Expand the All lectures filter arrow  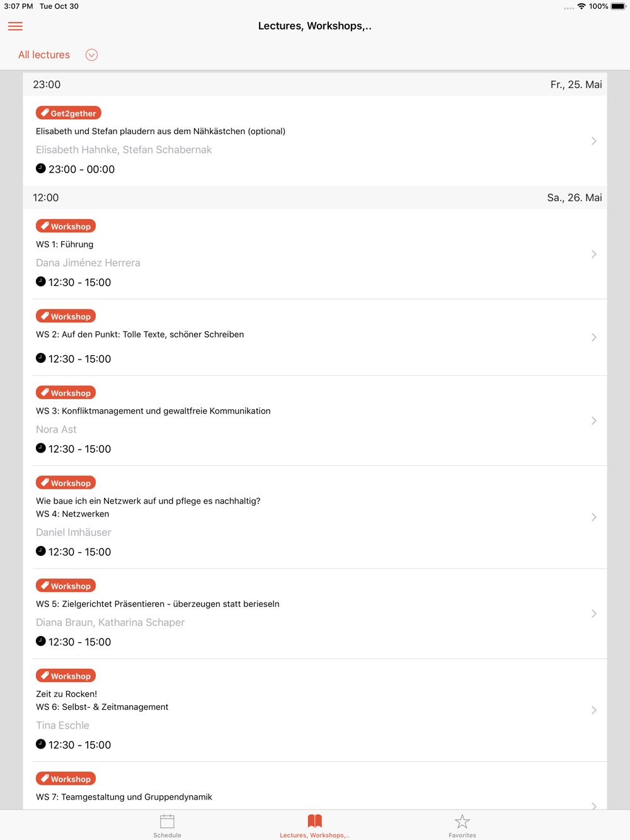91,55
